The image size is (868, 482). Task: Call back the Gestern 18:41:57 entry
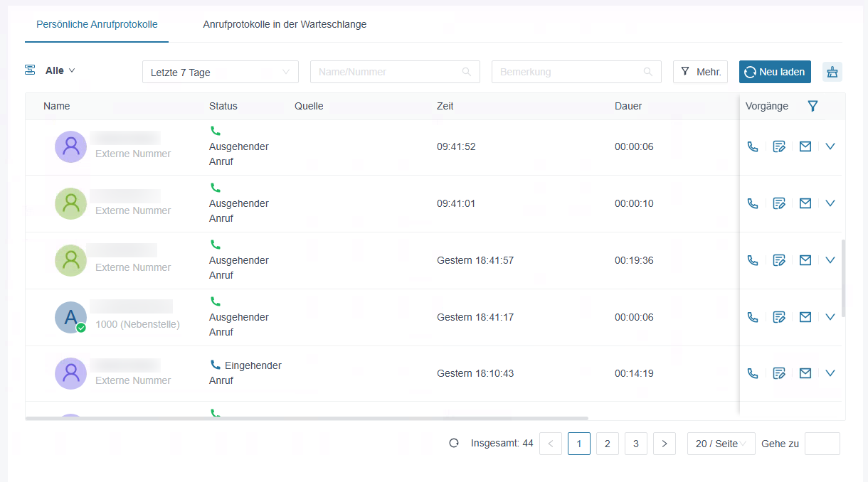coord(753,260)
